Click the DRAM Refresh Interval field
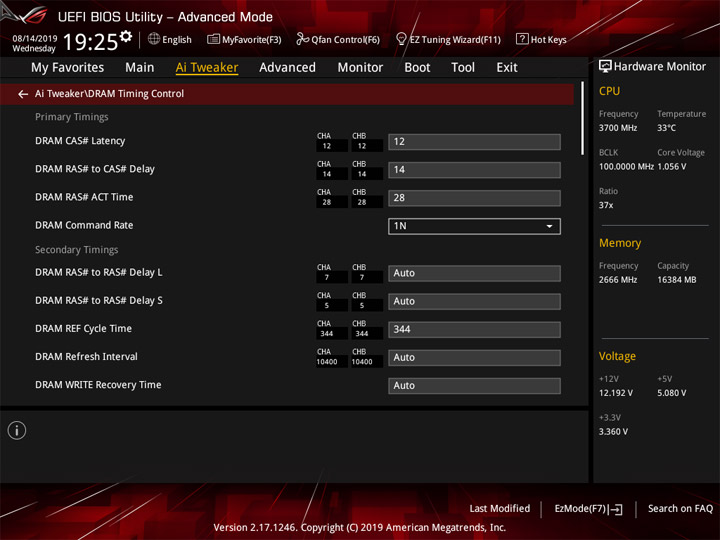Image resolution: width=720 pixels, height=540 pixels. 474,357
